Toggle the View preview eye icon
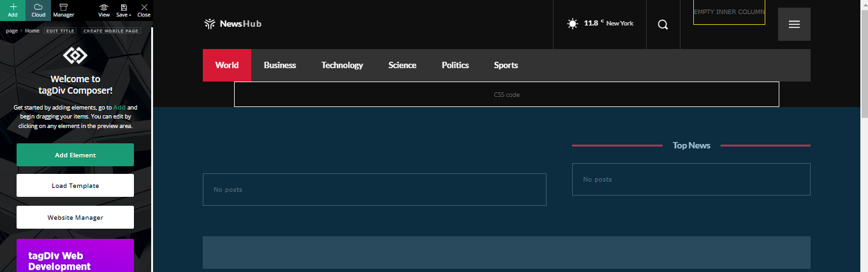 [104, 10]
